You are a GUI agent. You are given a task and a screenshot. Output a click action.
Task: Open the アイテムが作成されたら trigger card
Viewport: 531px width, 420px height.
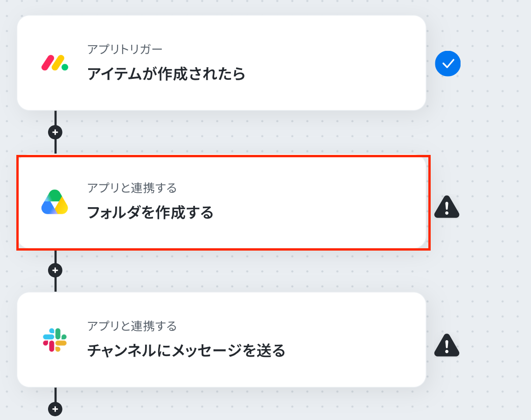pyautogui.click(x=222, y=63)
